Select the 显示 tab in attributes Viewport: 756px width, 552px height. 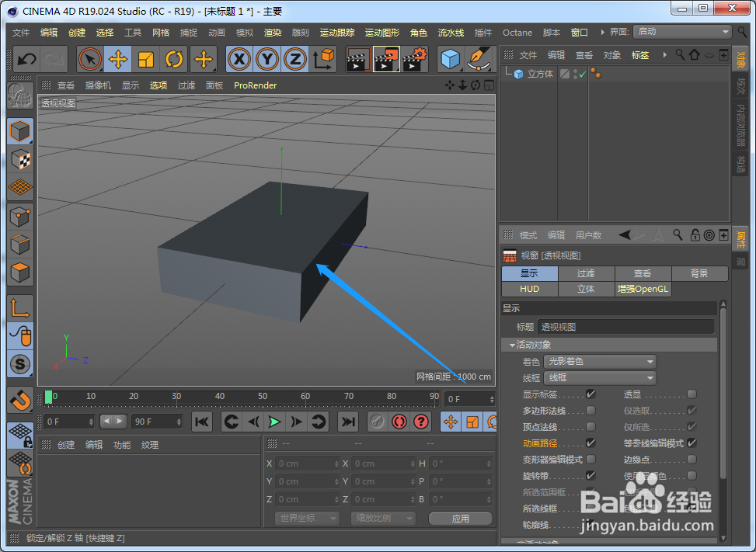[529, 273]
